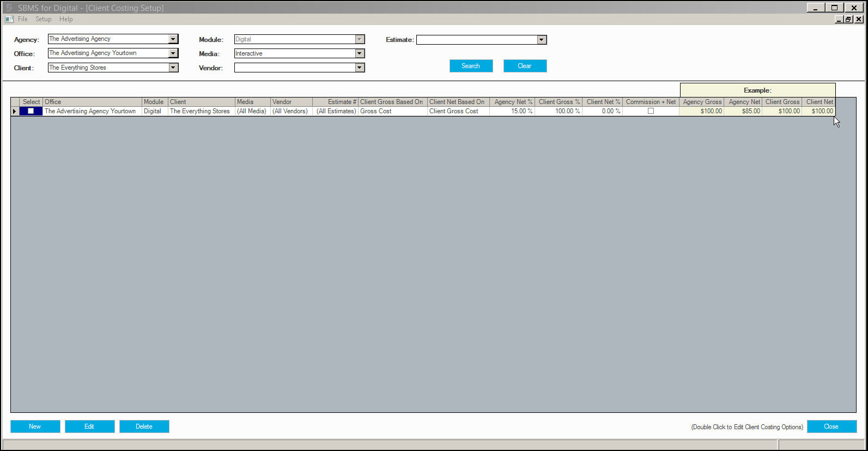Expand the Agency dropdown
This screenshot has width=868, height=451.
(x=173, y=39)
